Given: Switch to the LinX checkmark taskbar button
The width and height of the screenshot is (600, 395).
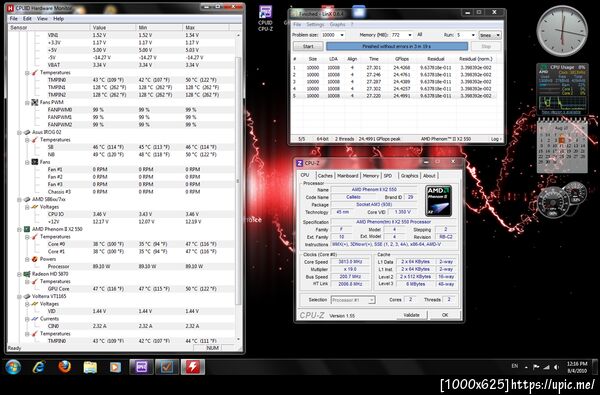Looking at the screenshot, I should coord(167,367).
